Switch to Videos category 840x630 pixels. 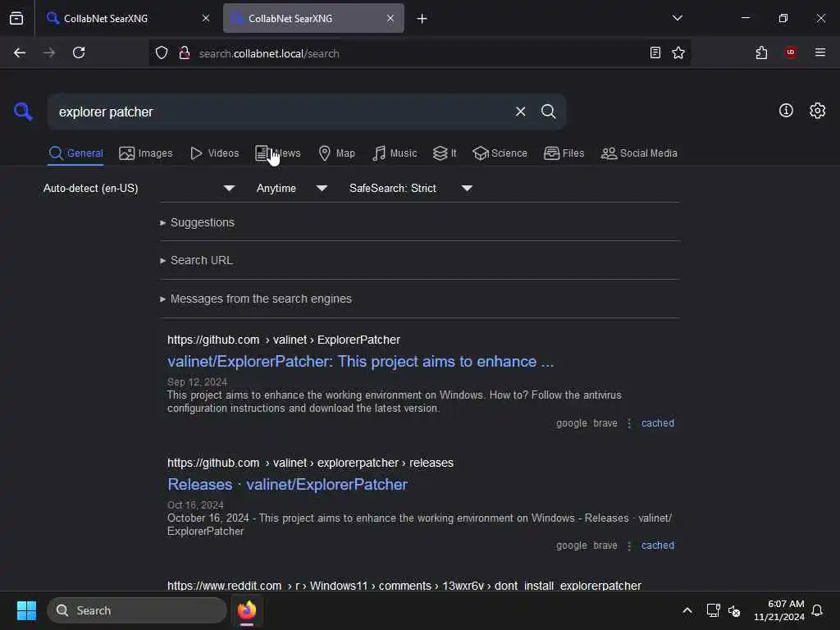(x=214, y=153)
